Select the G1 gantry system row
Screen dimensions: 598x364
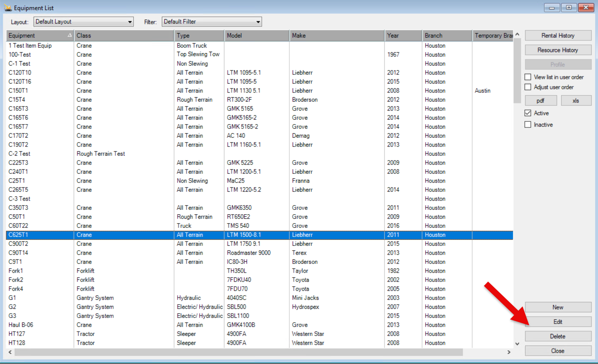(260, 298)
